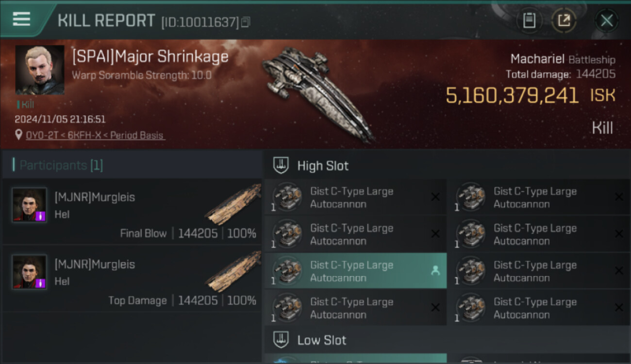Open the hamburger main menu

[x=21, y=19]
